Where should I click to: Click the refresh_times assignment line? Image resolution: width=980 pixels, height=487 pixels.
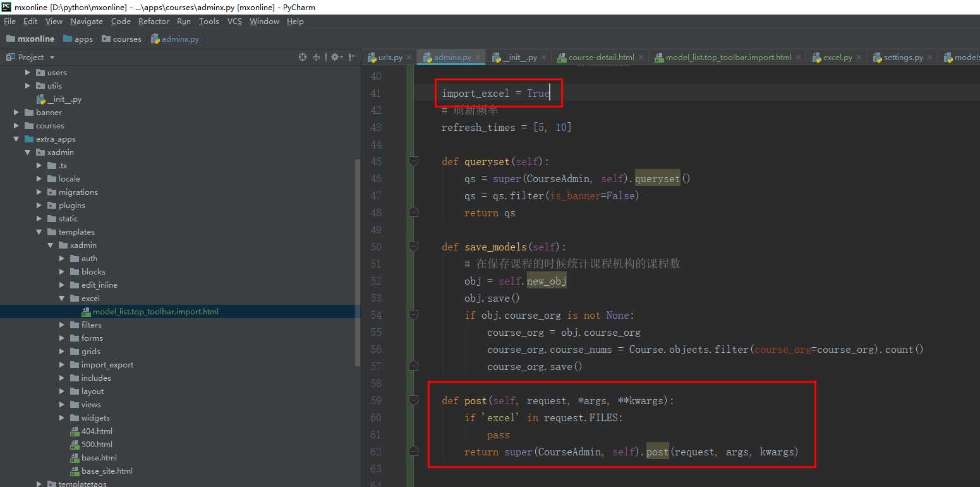(x=506, y=127)
